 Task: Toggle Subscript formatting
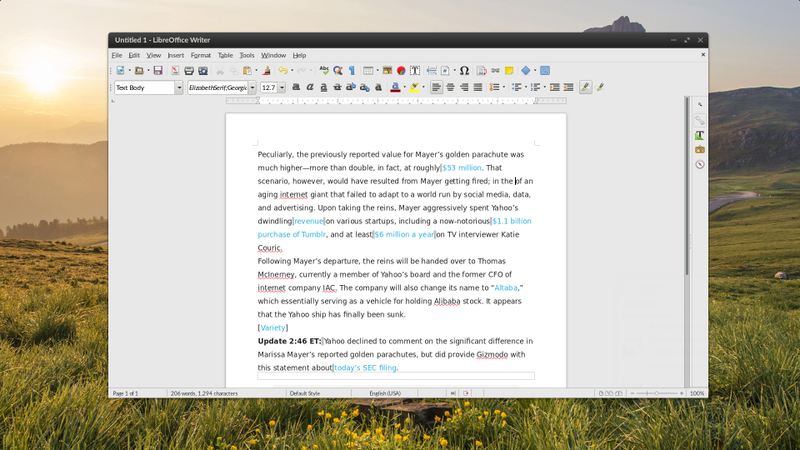tap(365, 87)
